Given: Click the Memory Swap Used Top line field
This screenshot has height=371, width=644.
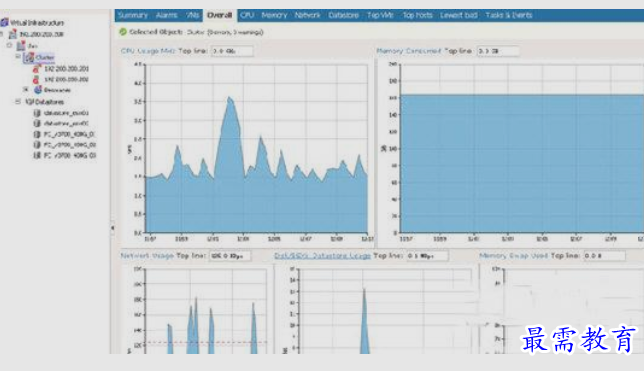Looking at the screenshot, I should pos(605,256).
